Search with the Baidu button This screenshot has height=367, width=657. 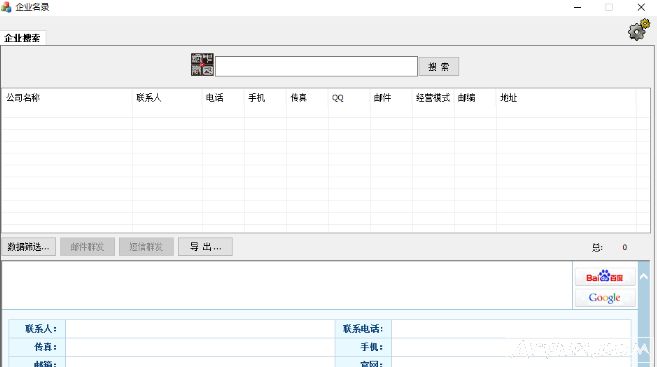click(605, 277)
